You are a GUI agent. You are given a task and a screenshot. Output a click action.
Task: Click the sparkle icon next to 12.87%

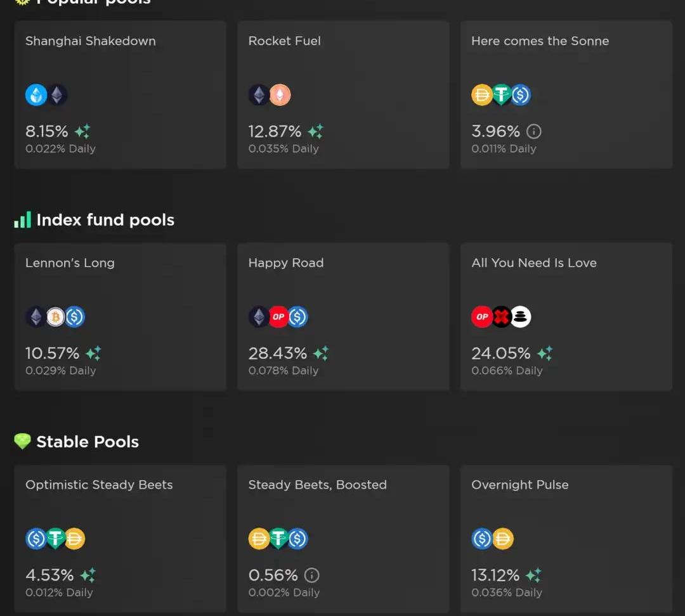tap(315, 132)
